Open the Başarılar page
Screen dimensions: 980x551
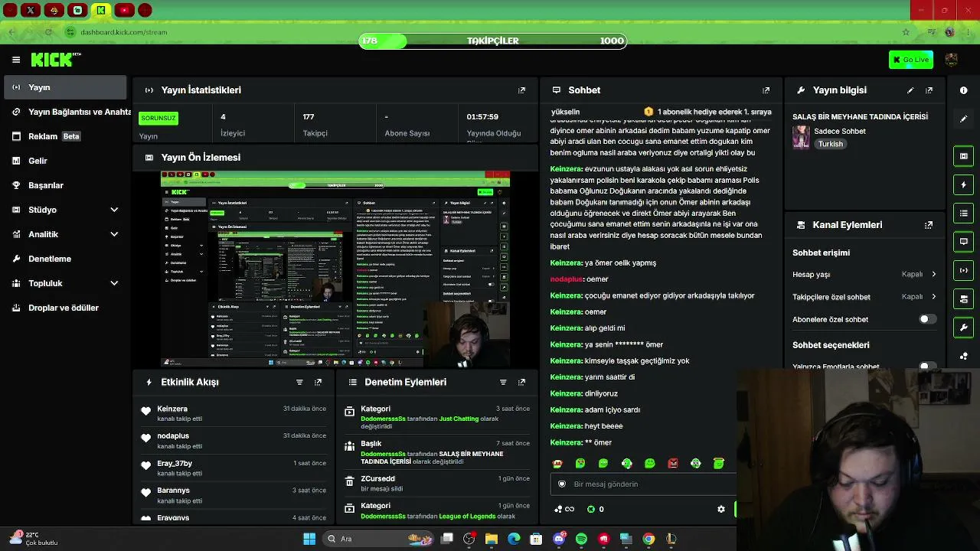(65, 185)
